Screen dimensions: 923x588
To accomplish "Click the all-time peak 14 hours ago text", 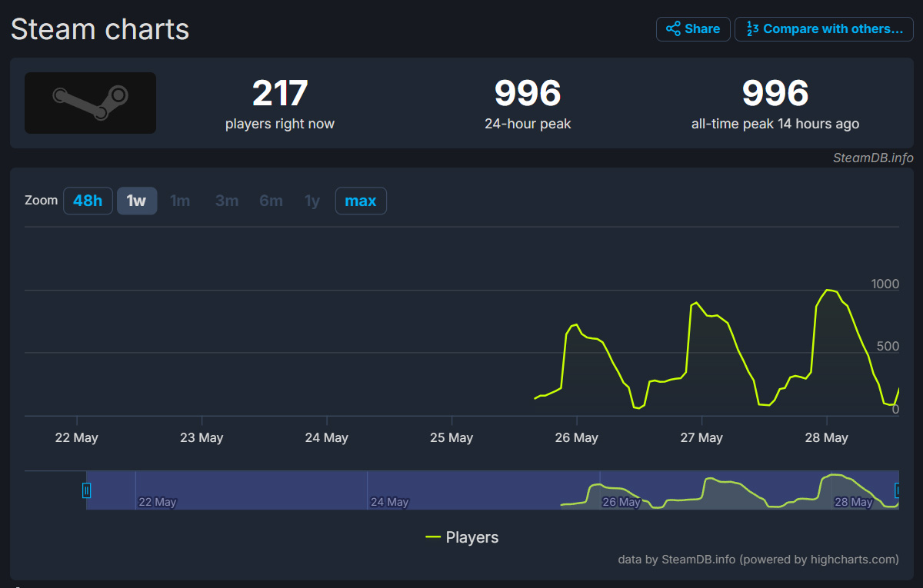I will point(775,124).
